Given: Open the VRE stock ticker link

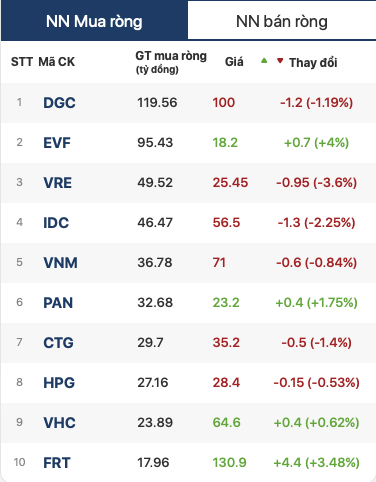Looking at the screenshot, I should pyautogui.click(x=58, y=183).
